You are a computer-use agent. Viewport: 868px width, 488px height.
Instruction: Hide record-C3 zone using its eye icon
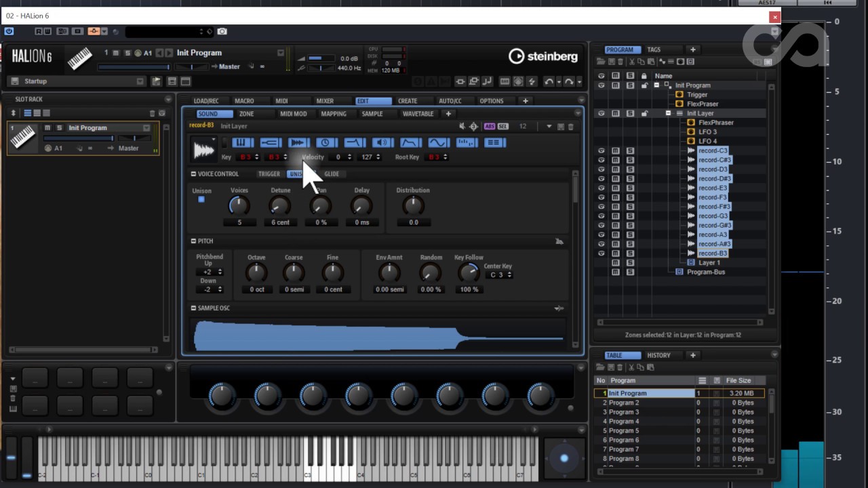pos(601,150)
